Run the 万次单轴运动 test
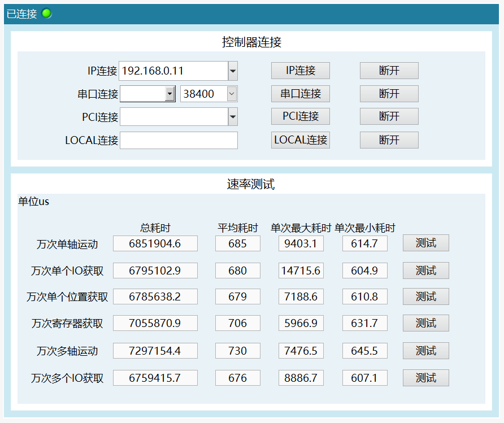 (425, 243)
